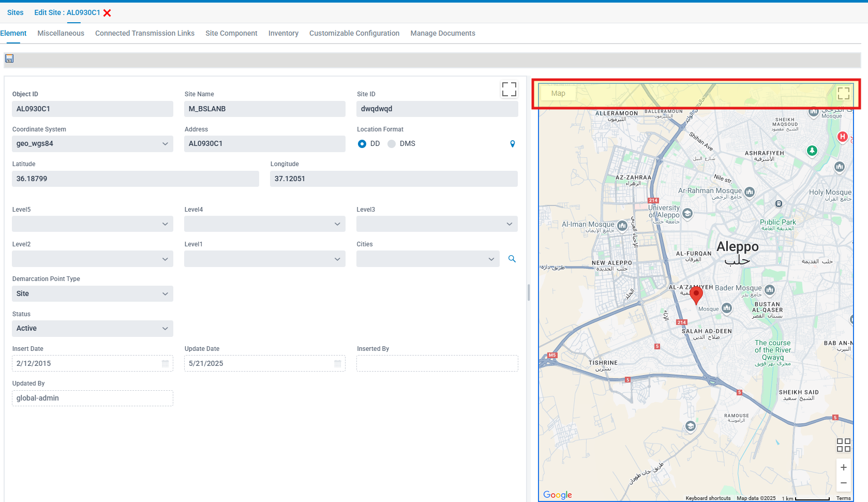This screenshot has width=868, height=502.
Task: Expand the form panel to fullscreen
Action: pos(509,90)
